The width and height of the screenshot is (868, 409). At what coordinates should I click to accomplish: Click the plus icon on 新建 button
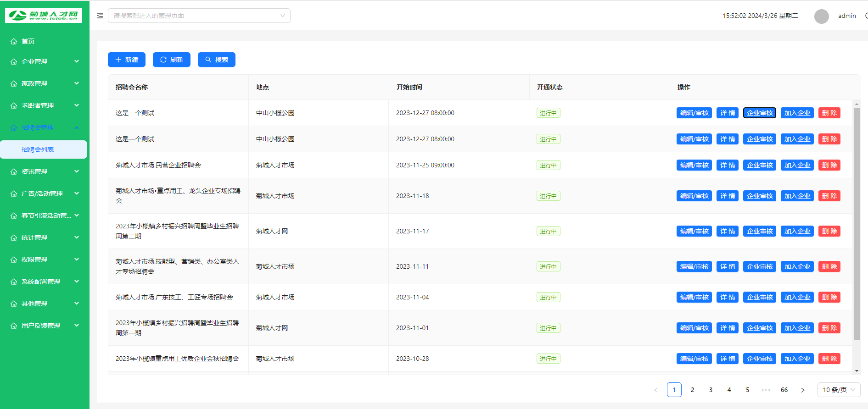[x=118, y=60]
